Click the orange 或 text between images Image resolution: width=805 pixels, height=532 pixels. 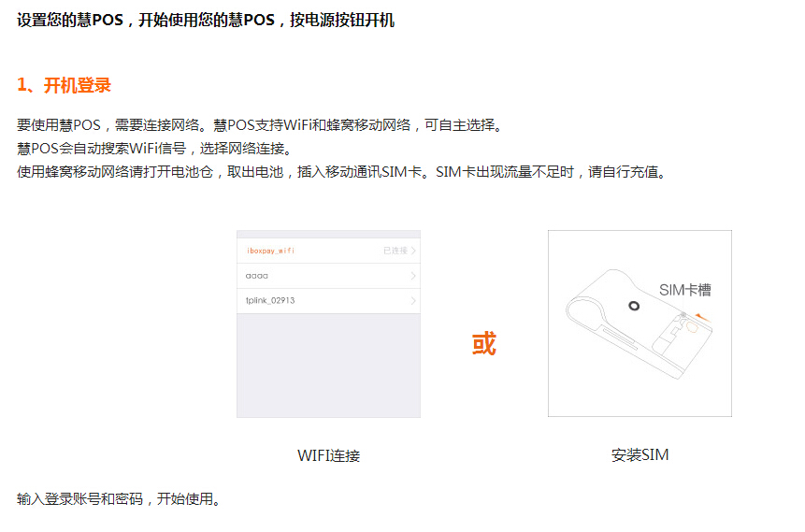click(x=484, y=343)
